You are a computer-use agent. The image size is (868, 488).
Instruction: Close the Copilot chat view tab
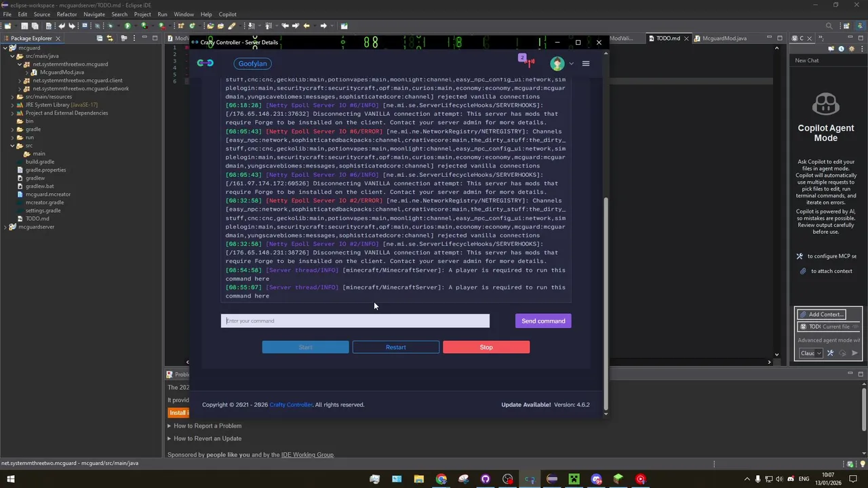coord(810,39)
